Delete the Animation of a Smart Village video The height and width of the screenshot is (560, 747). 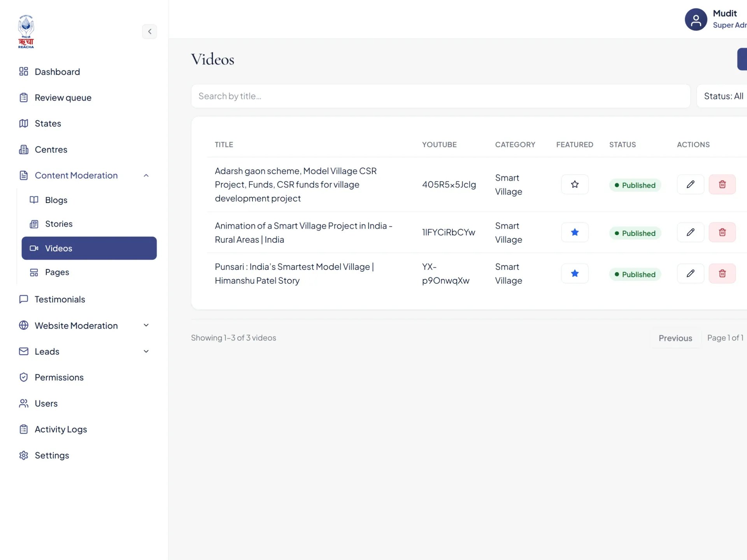pos(722,233)
